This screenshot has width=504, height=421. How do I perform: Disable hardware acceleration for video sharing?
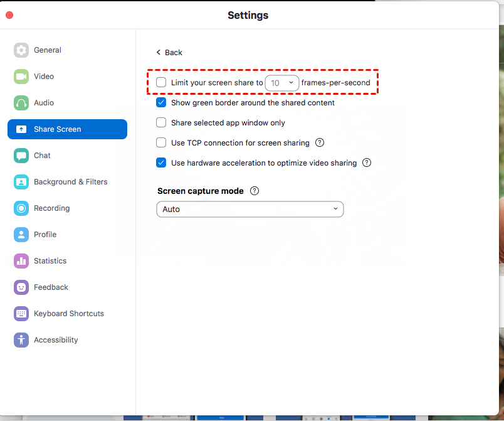click(x=161, y=163)
